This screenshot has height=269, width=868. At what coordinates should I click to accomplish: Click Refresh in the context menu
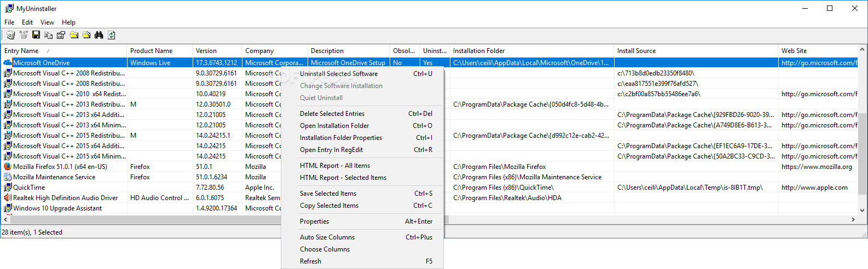click(x=362, y=261)
